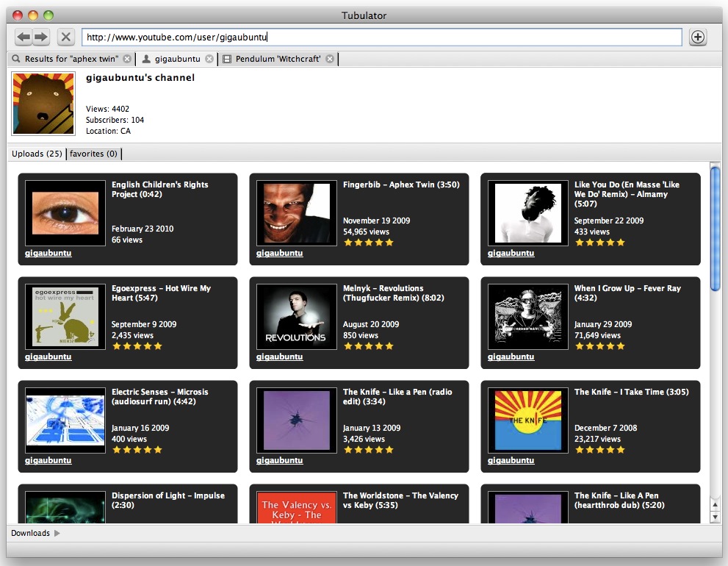Click scrollbar down arrow
The image size is (728, 566).
click(x=715, y=517)
